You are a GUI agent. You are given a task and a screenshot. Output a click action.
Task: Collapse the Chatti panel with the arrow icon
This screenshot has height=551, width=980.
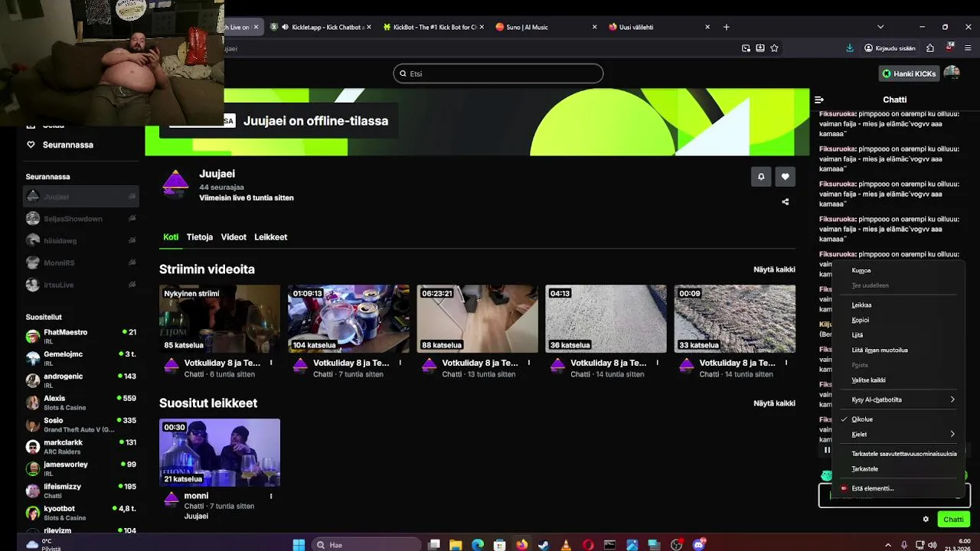(819, 99)
